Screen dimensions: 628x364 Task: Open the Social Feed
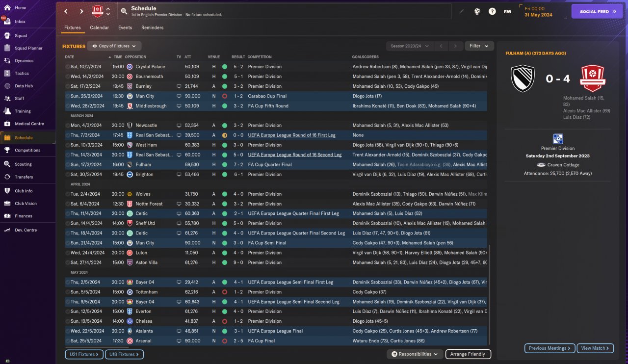click(597, 11)
